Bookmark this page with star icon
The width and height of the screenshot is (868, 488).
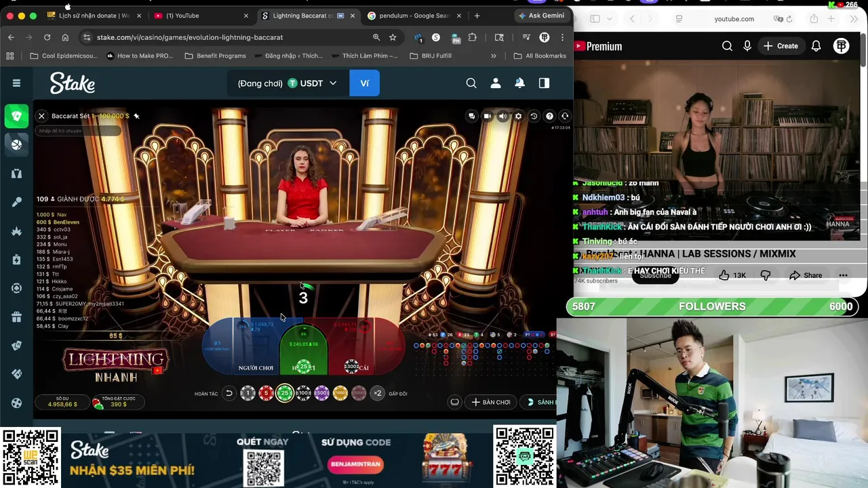[393, 37]
